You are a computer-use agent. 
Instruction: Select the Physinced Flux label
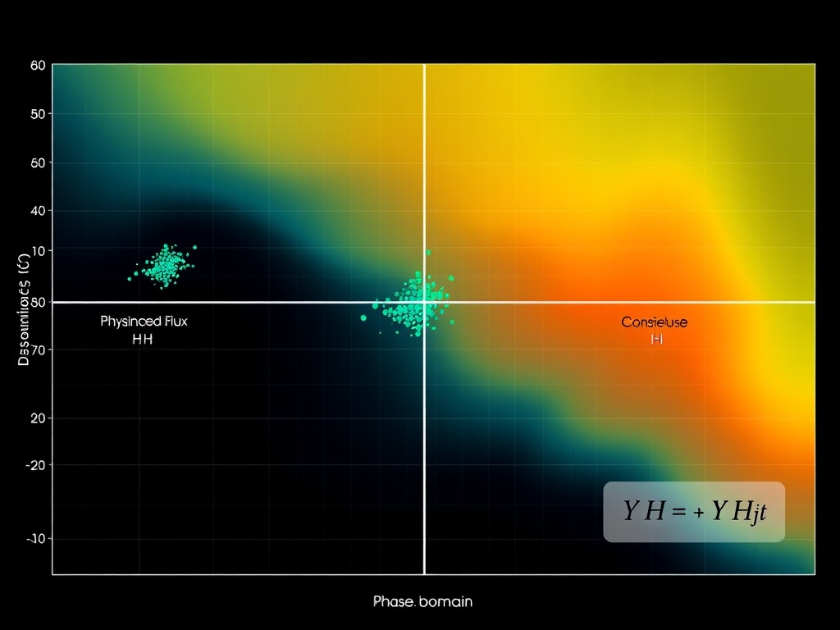click(144, 321)
